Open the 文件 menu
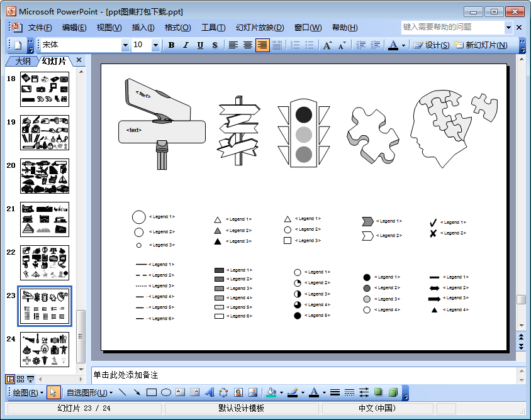Viewport: 531px width, 420px height. pyautogui.click(x=40, y=28)
